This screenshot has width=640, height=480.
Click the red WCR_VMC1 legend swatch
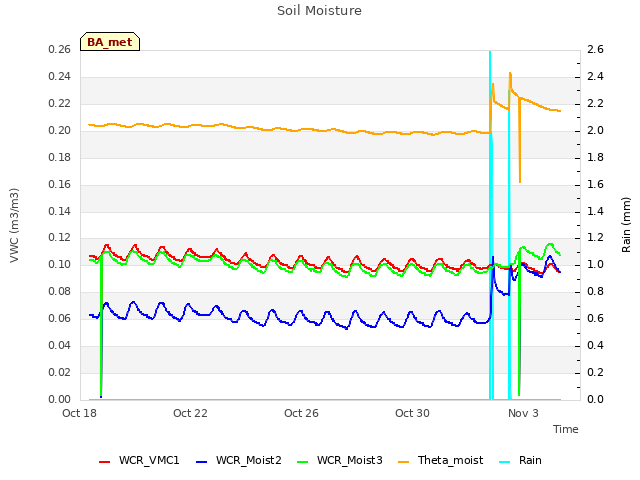104,462
